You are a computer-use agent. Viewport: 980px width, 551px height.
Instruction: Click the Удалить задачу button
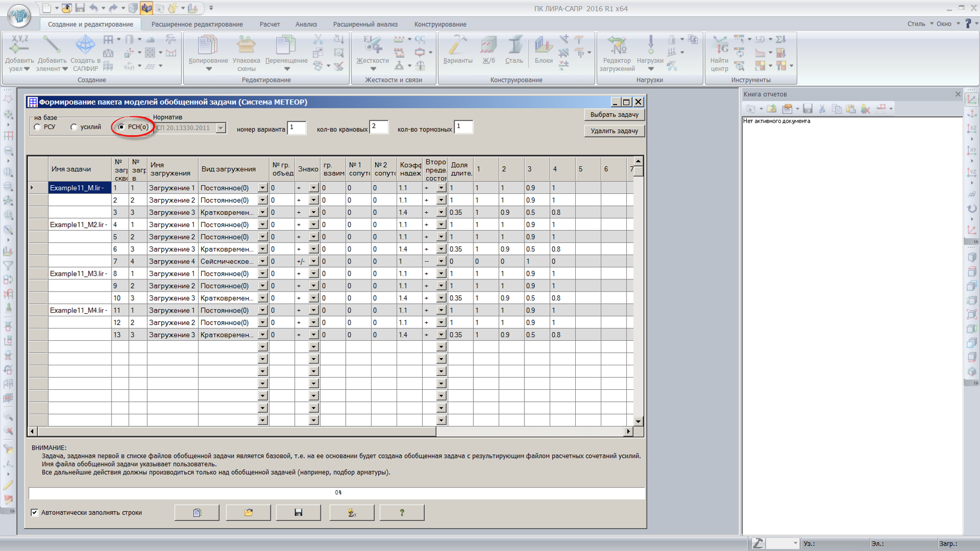pyautogui.click(x=614, y=131)
